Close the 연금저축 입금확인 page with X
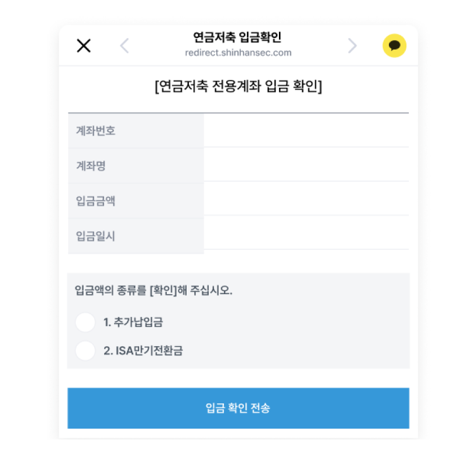The image size is (476, 449). [x=84, y=46]
